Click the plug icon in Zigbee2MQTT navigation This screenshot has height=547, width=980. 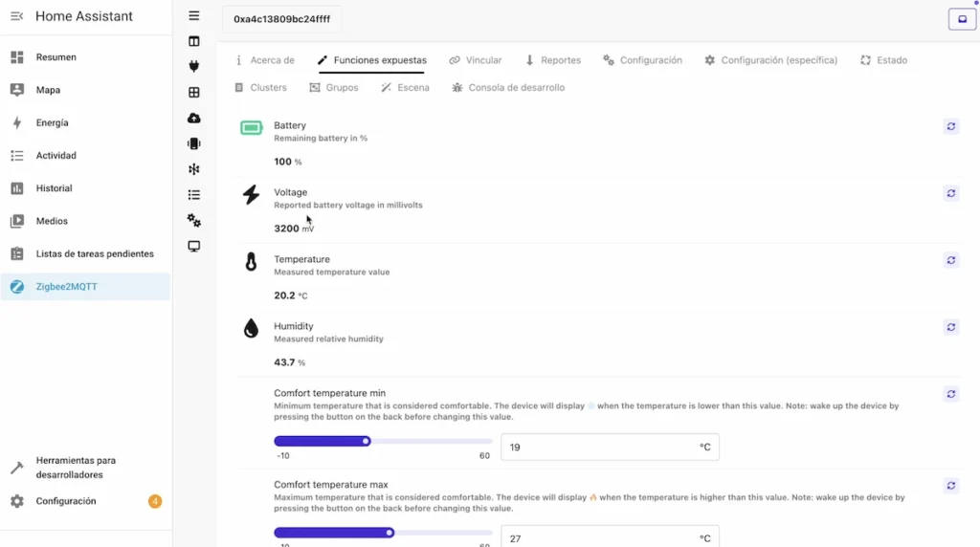pos(194,67)
